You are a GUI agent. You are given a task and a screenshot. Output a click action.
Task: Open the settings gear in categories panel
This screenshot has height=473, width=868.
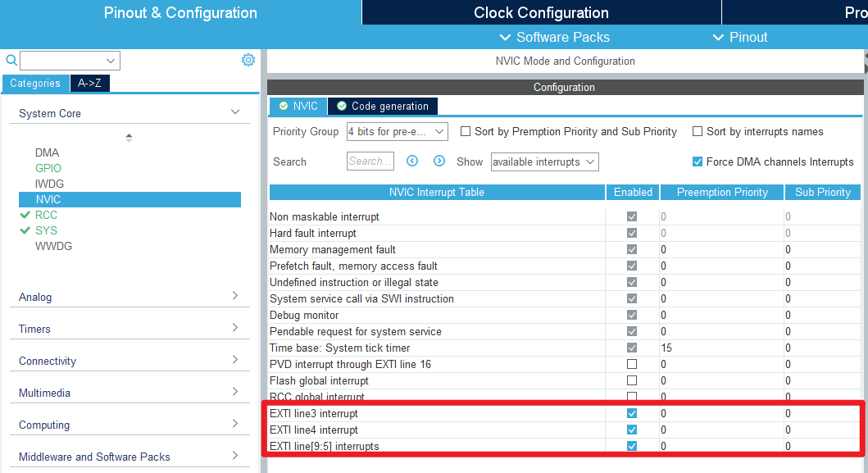pyautogui.click(x=248, y=60)
